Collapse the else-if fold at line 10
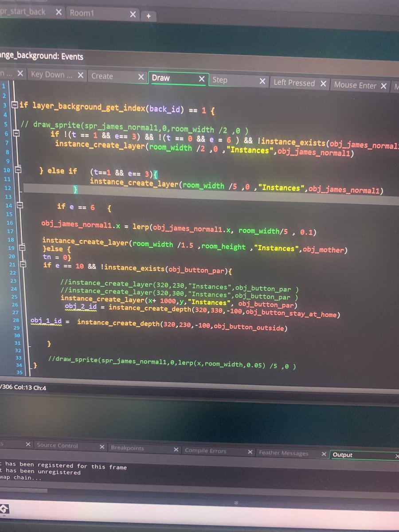 tap(18, 170)
